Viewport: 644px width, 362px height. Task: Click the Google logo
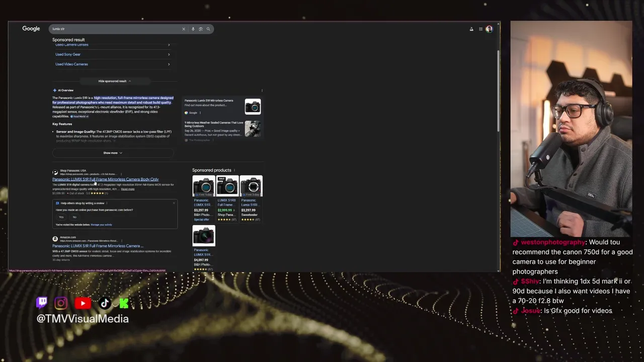coord(31,29)
